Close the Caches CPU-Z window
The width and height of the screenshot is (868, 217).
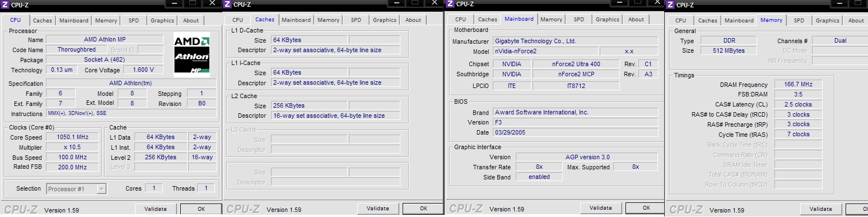(435, 3)
